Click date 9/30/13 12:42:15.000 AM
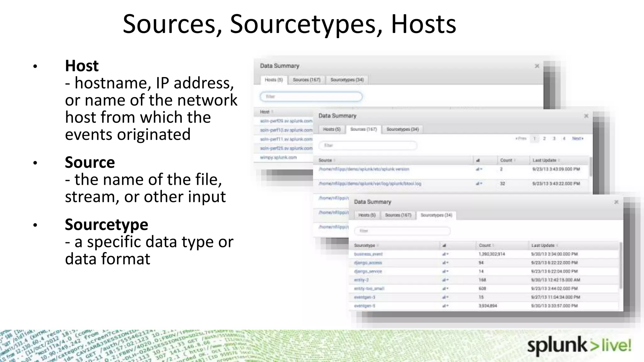Screen dimensions: 644x362 pos(556,280)
